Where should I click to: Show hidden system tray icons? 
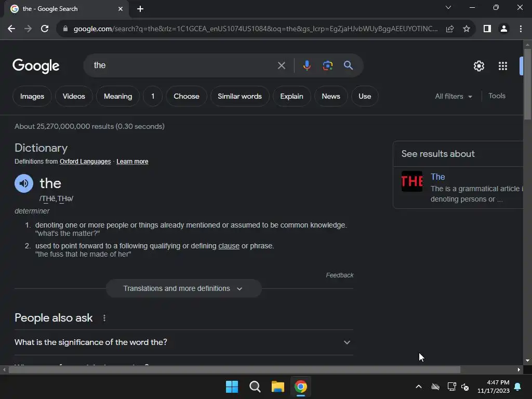point(419,387)
